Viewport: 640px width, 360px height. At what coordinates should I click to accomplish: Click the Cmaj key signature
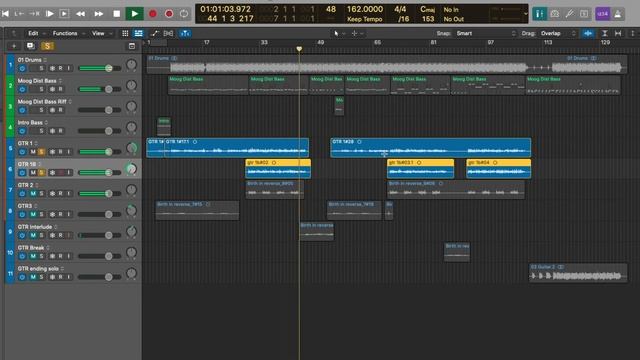(x=427, y=9)
